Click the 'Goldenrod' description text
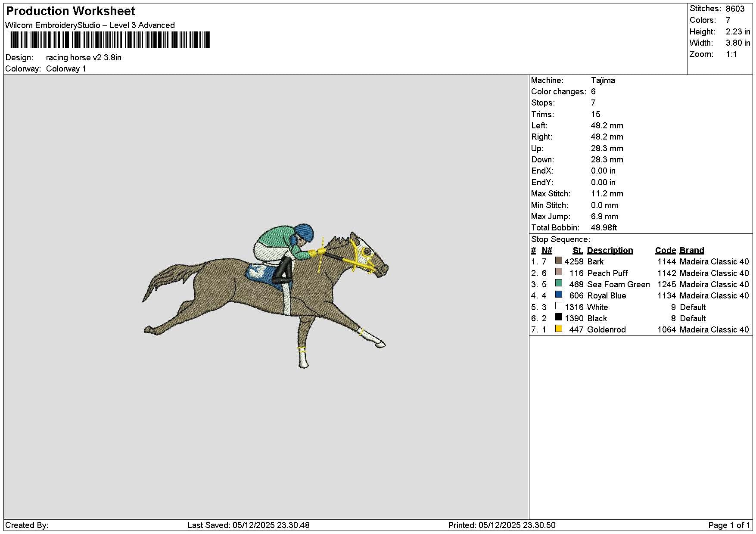This screenshot has height=534, width=756. [x=607, y=329]
